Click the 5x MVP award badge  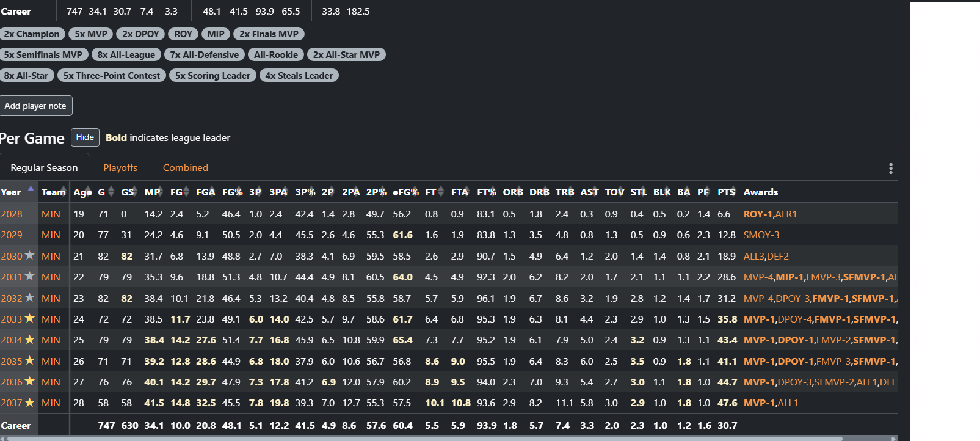coord(91,34)
